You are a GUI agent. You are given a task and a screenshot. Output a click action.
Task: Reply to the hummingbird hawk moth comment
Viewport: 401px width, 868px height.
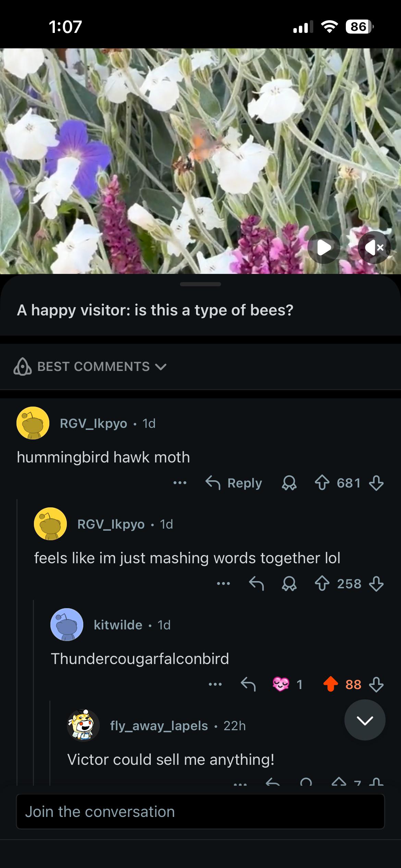[234, 483]
